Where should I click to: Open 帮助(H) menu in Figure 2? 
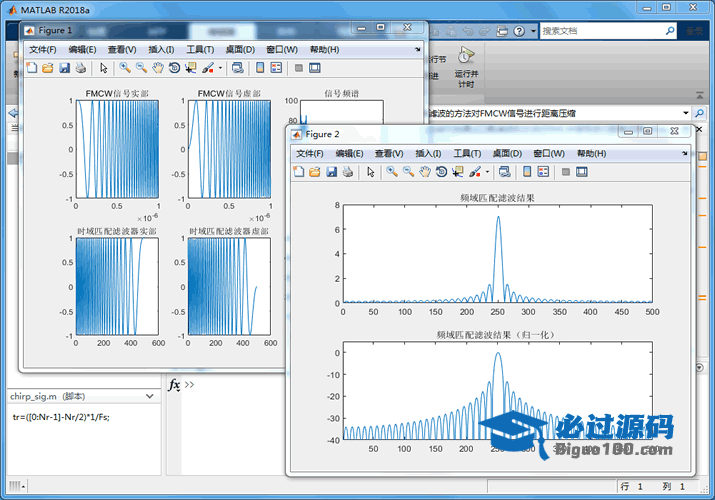[592, 154]
